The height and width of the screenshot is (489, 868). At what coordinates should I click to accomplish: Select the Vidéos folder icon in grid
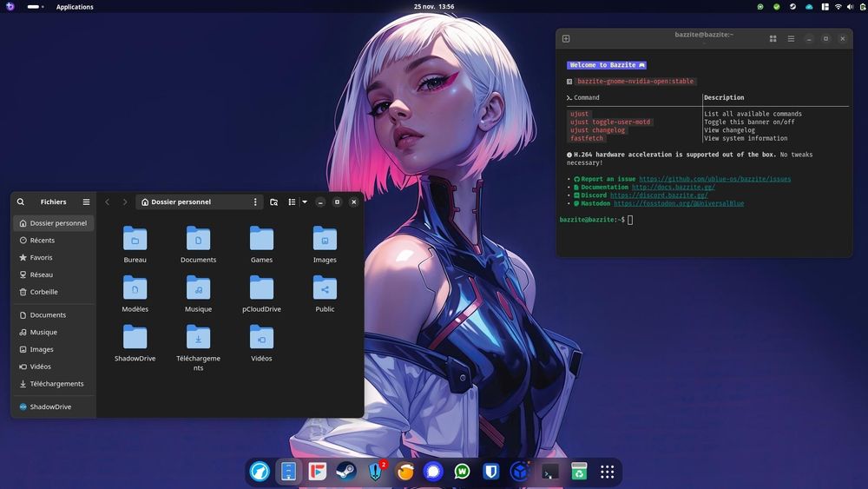click(x=261, y=337)
